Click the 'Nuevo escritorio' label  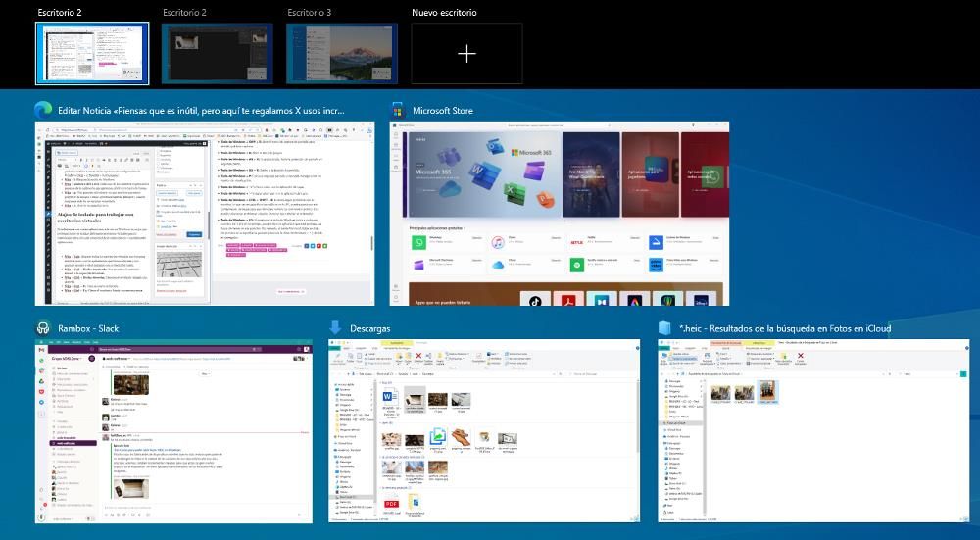coord(444,13)
